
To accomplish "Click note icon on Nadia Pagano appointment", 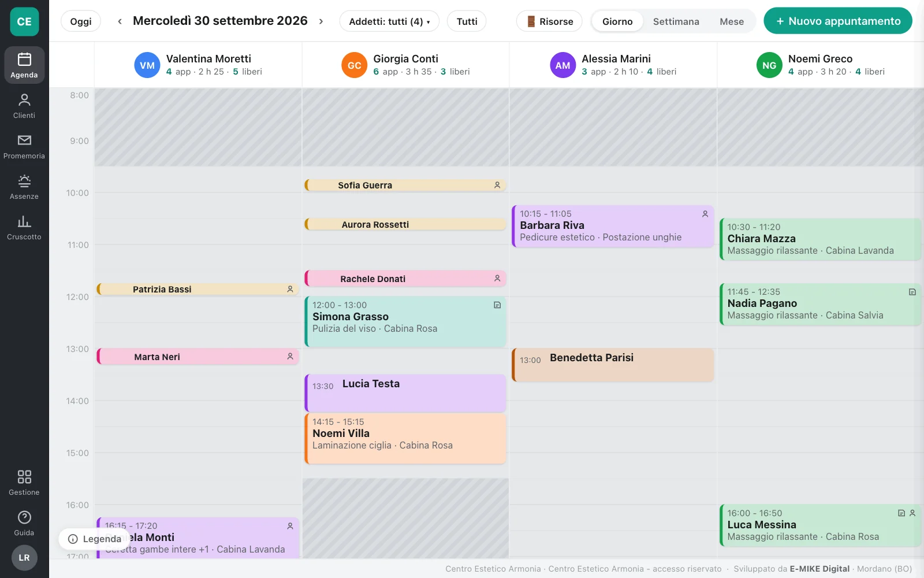I will point(912,292).
